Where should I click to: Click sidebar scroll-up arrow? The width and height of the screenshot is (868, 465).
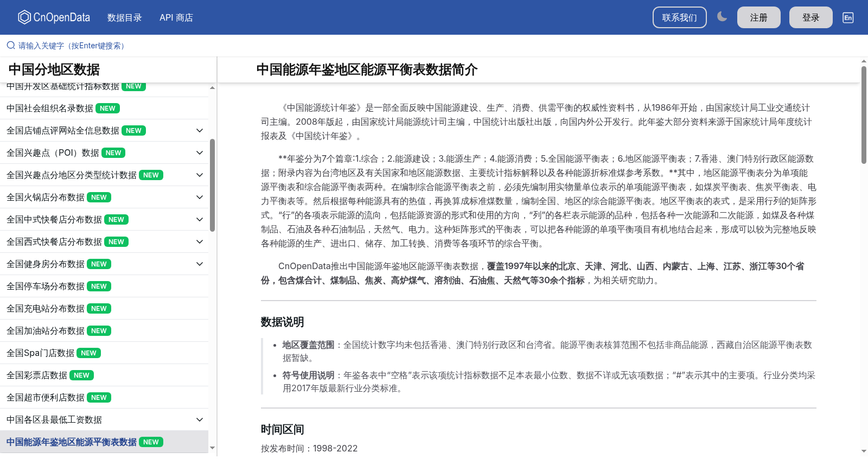click(x=212, y=87)
